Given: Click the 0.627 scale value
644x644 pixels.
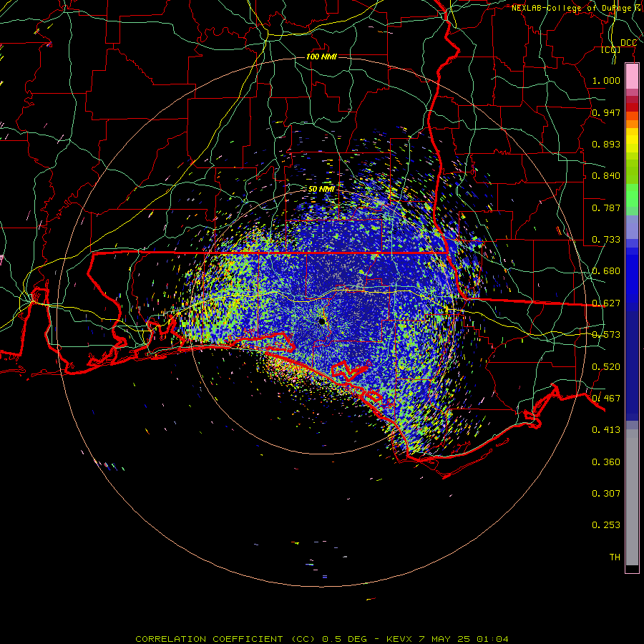Looking at the screenshot, I should [x=606, y=303].
